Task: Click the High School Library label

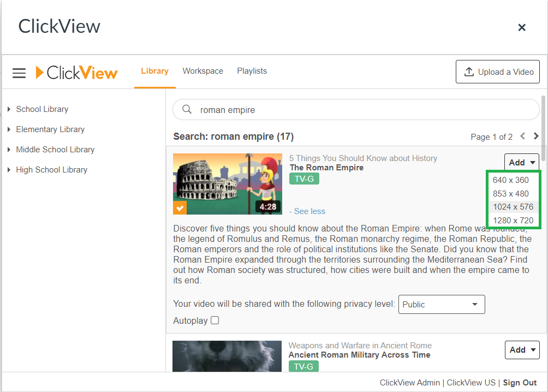Action: (52, 170)
